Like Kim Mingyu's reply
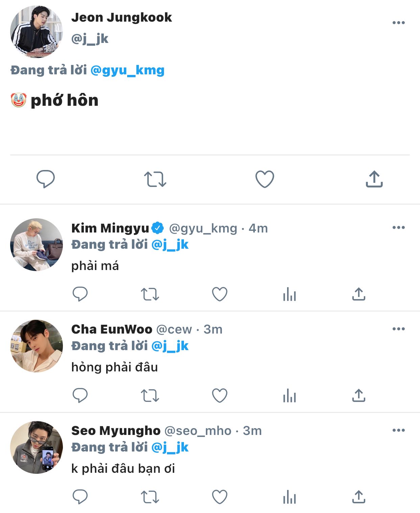 tap(219, 294)
